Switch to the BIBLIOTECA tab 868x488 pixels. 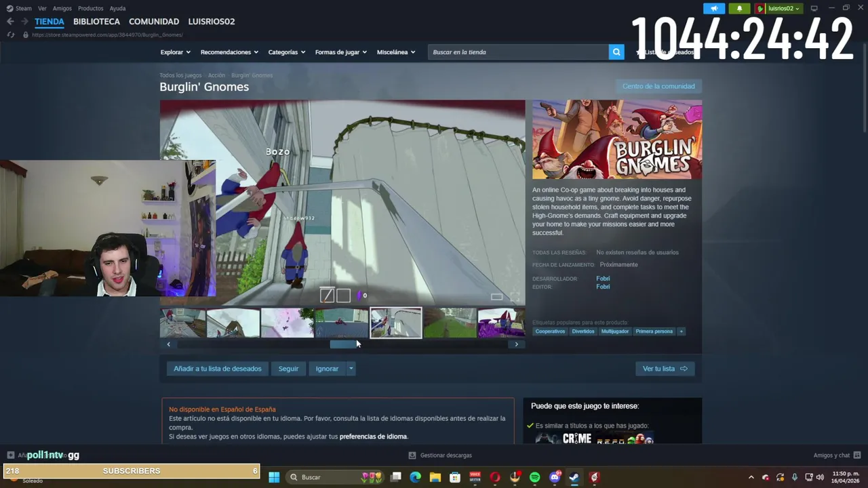click(x=96, y=22)
